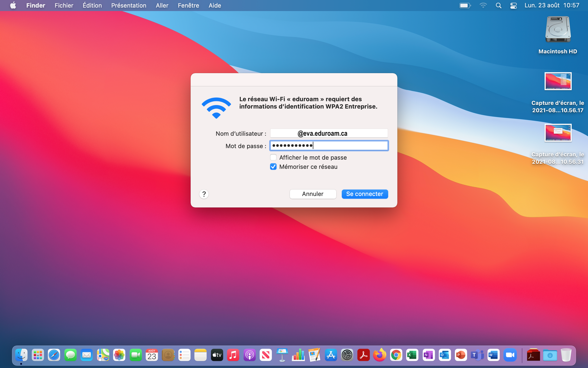Open the Finder menu
The height and width of the screenshot is (368, 588).
[x=36, y=5]
